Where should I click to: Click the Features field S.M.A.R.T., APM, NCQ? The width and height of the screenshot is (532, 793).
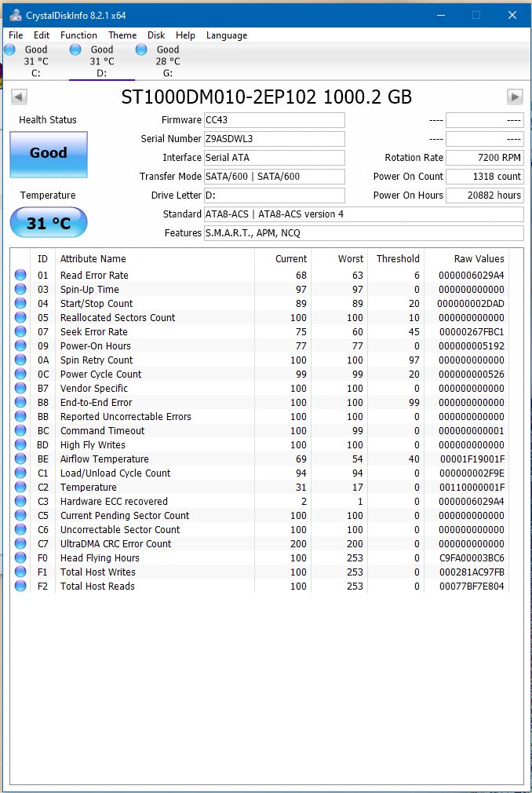pyautogui.click(x=364, y=232)
